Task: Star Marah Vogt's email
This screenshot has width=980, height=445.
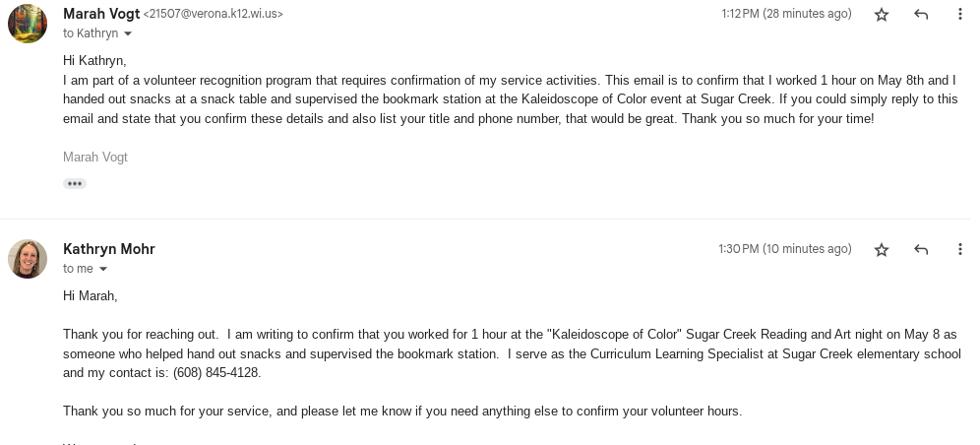Action: click(x=882, y=15)
